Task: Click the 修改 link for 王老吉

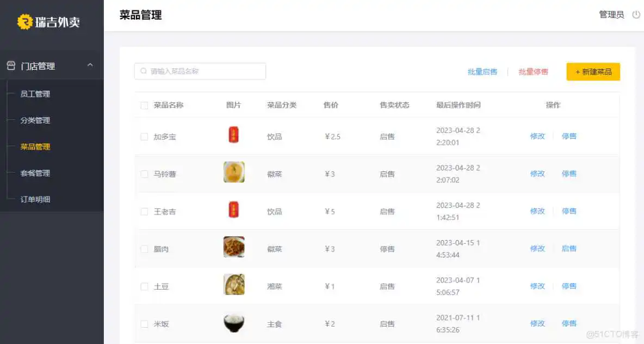Action: (537, 211)
